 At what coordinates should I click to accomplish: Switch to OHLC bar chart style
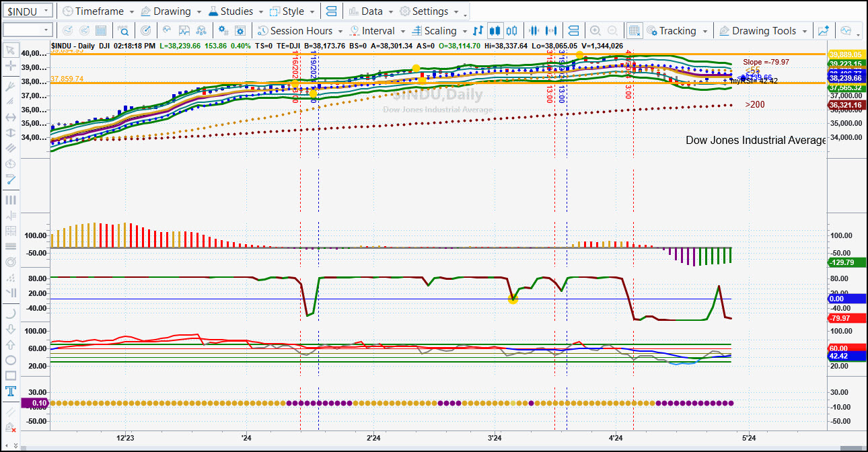pos(478,30)
